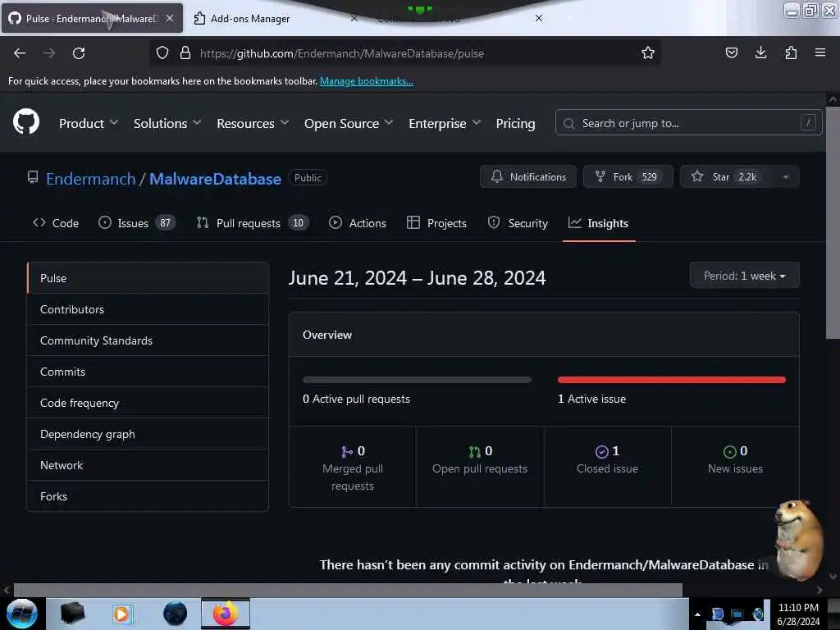Open Code frequency in the sidebar
Screen dimensions: 840x630
[x=148, y=402]
